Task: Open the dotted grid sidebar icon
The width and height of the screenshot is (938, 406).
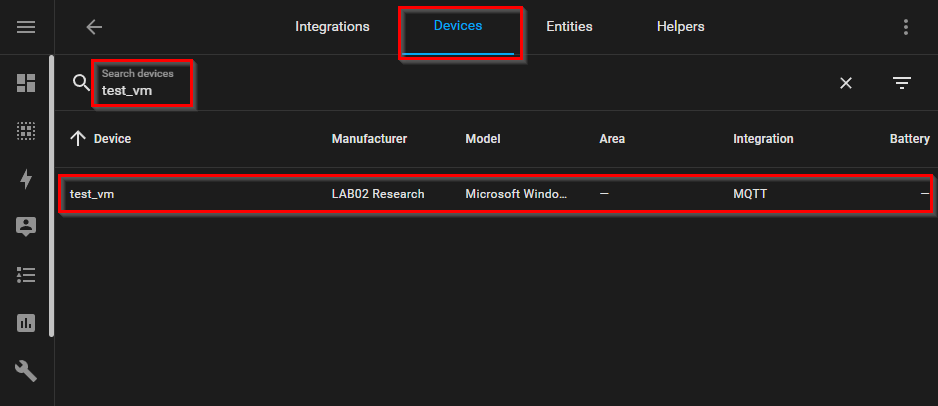Action: point(26,131)
